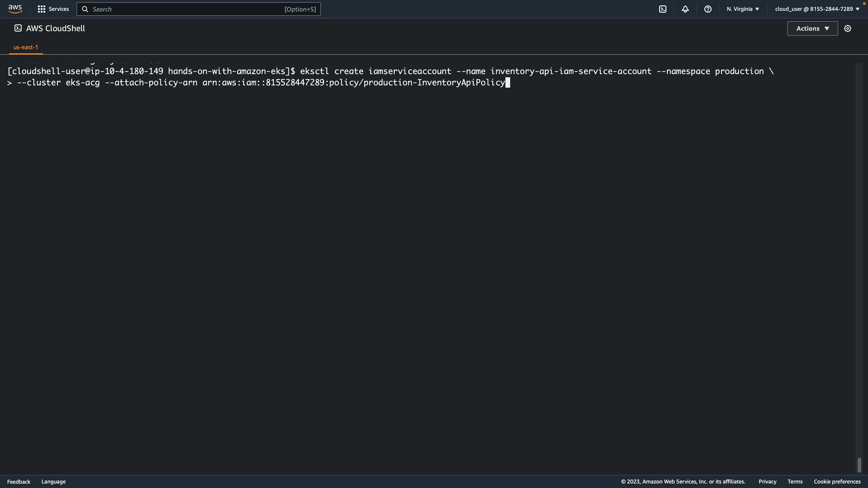This screenshot has width=868, height=488.
Task: Click the AWS logo home icon
Action: [x=15, y=9]
